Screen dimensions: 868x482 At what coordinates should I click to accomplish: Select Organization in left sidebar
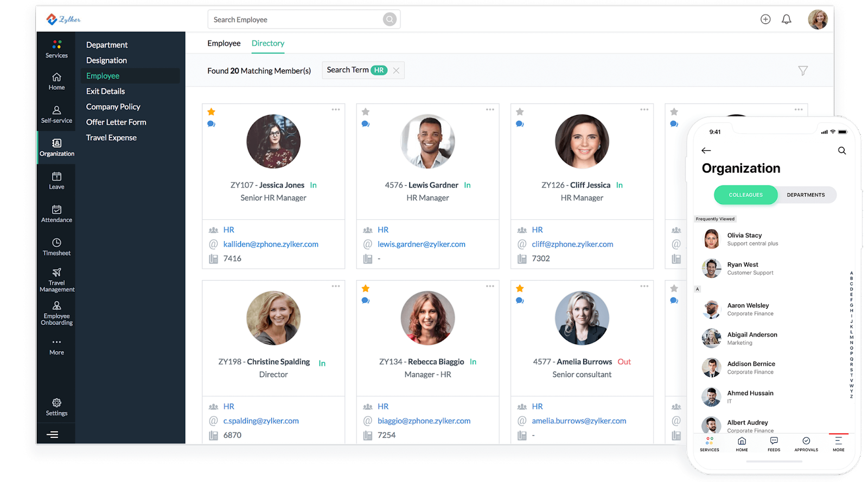pyautogui.click(x=56, y=148)
